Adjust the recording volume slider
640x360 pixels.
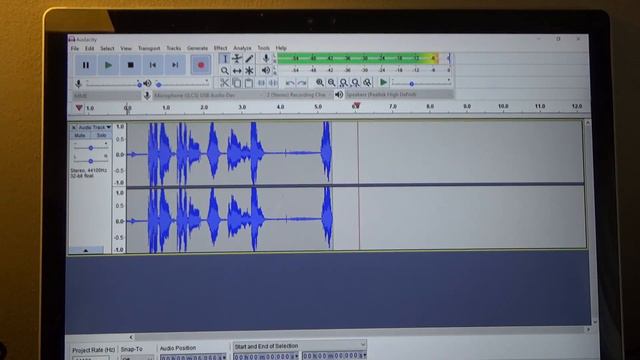113,84
